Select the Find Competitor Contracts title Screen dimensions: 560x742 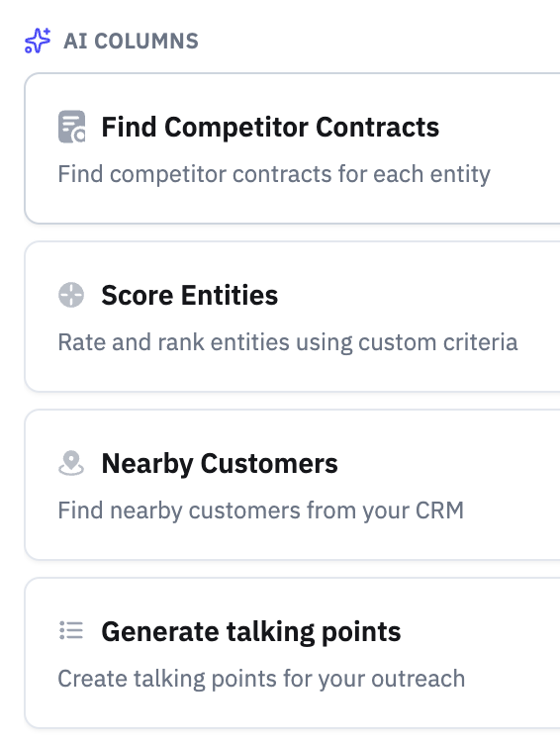click(x=270, y=127)
